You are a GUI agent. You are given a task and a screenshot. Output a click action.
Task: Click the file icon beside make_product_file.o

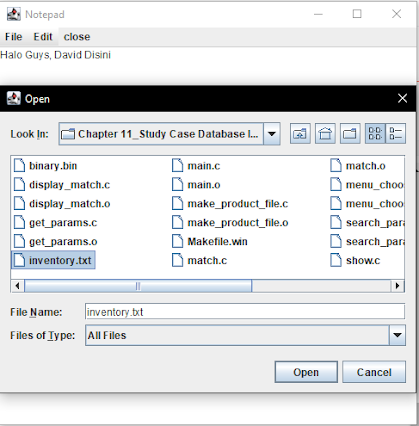pos(177,222)
